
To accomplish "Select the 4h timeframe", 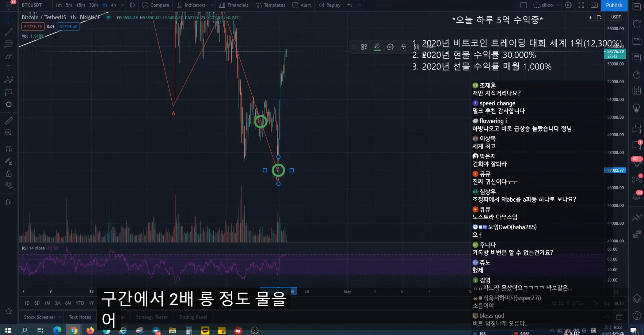I will [113, 5].
